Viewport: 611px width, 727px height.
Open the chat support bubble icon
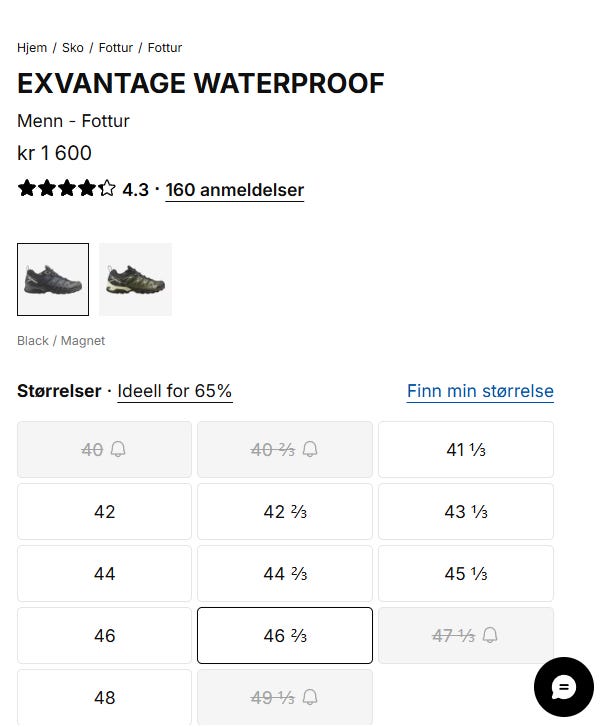[x=563, y=687]
